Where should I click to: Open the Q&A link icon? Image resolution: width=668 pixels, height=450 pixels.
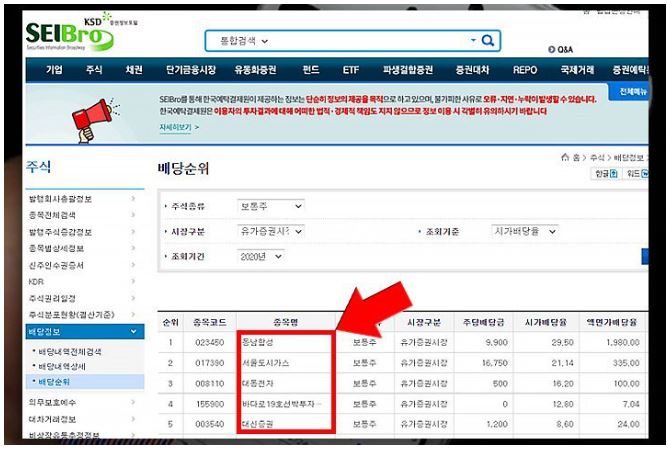point(551,50)
